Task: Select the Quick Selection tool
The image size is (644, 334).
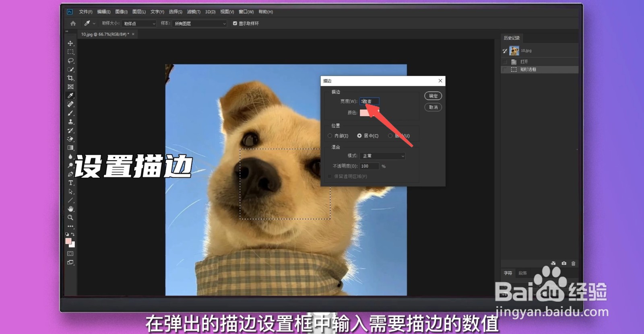Action: point(70,69)
